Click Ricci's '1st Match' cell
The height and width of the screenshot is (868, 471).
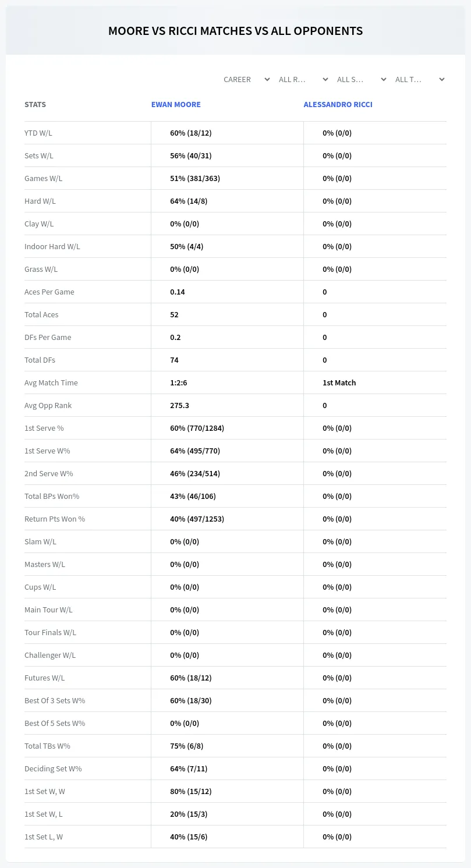click(339, 382)
